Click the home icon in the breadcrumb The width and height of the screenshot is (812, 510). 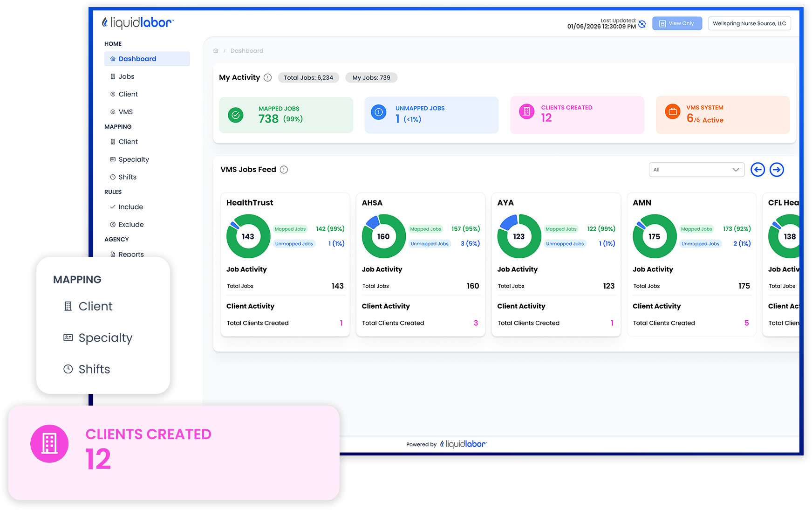tap(216, 51)
